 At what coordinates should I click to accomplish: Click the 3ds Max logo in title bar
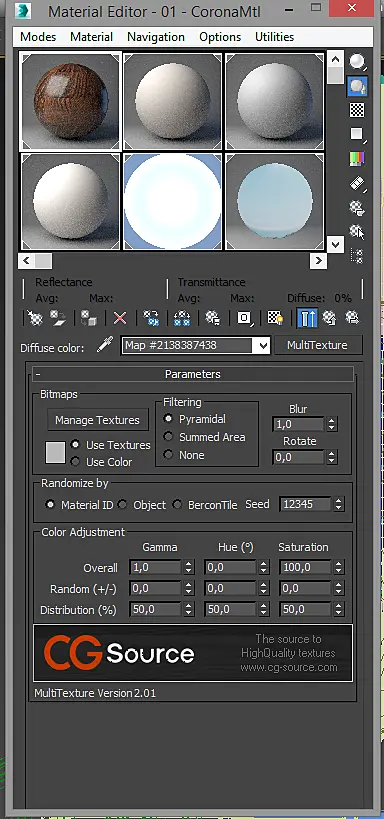click(24, 11)
